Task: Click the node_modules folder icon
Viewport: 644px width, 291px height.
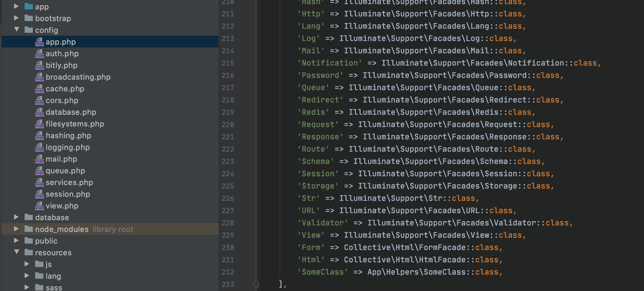Action: (x=28, y=229)
